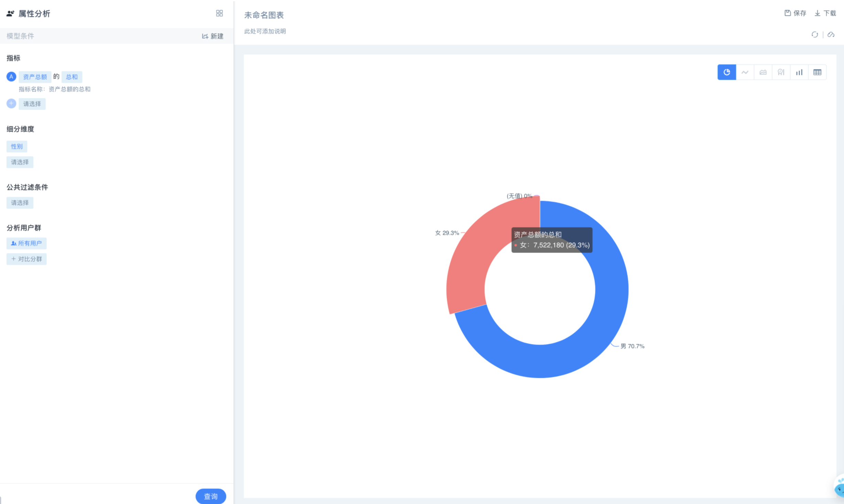Viewport: 844px width, 504px height.
Task: Click the plus icon to add metric
Action: click(x=11, y=103)
